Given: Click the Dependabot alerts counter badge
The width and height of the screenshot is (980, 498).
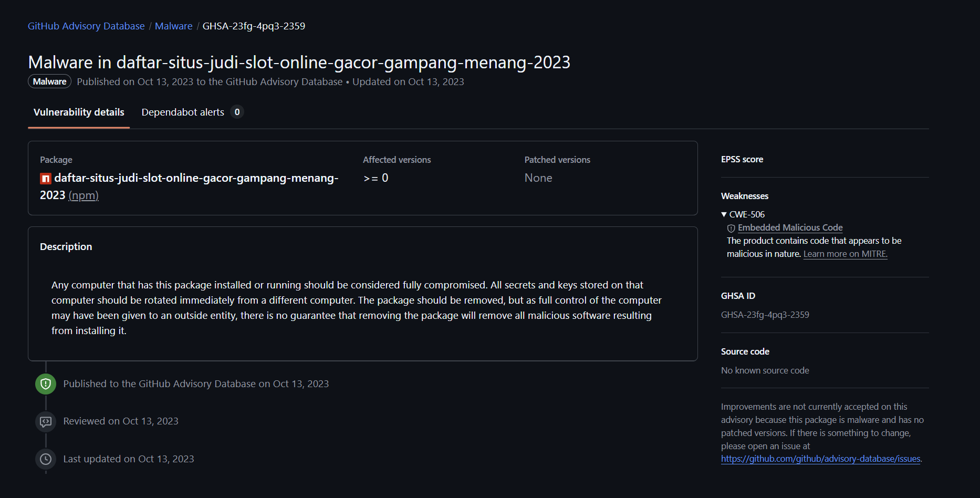Looking at the screenshot, I should 237,112.
